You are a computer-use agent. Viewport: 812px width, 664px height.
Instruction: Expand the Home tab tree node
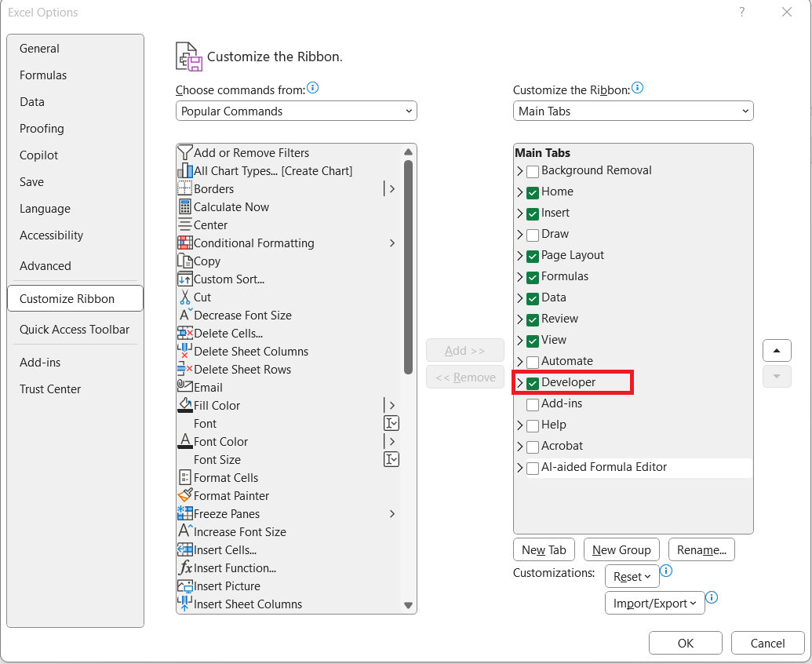(520, 192)
